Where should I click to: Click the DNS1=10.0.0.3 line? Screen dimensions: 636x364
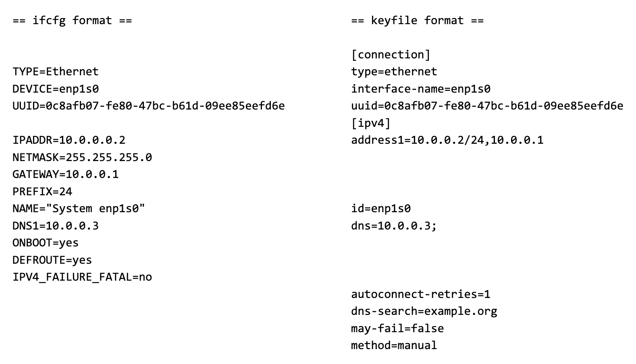56,226
